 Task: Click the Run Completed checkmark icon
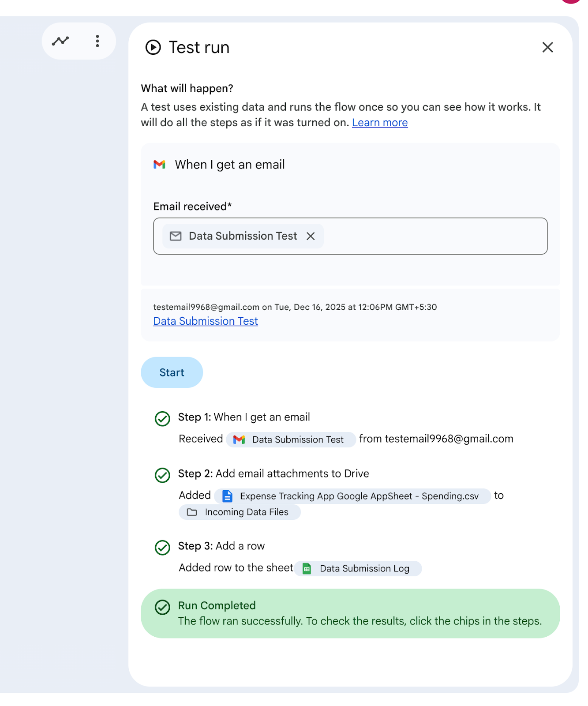click(x=162, y=607)
